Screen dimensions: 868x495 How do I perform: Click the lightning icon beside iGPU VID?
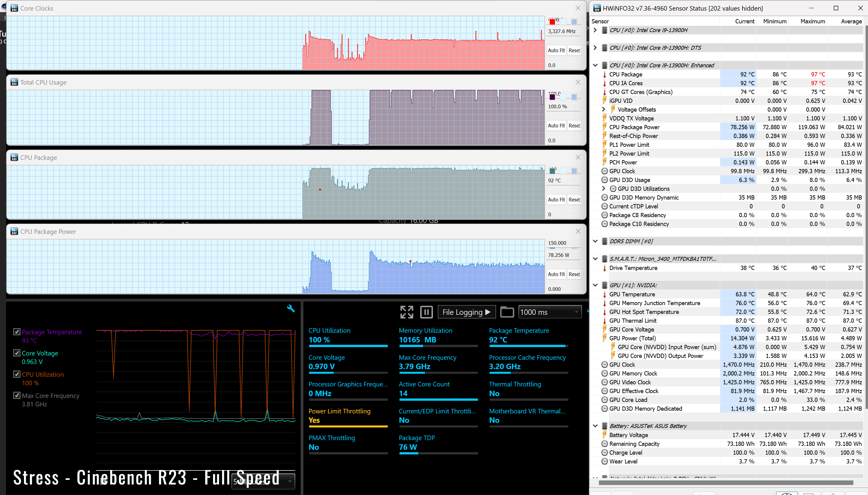pyautogui.click(x=605, y=101)
